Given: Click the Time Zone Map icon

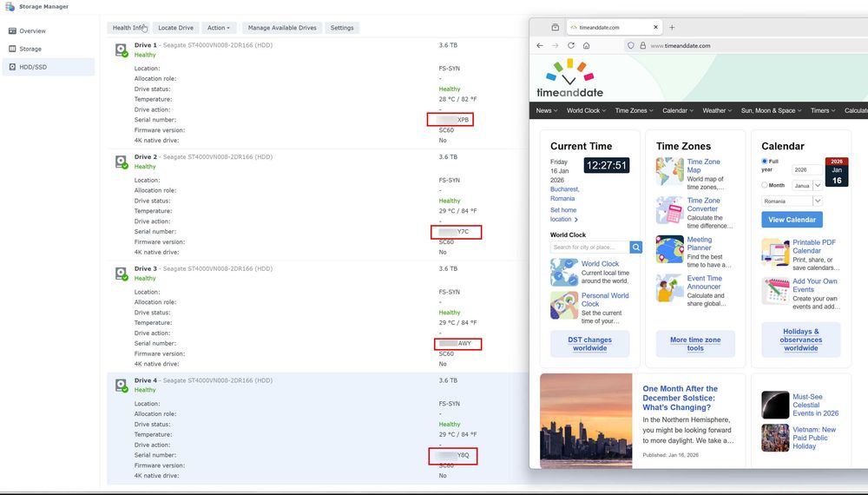Looking at the screenshot, I should point(670,171).
